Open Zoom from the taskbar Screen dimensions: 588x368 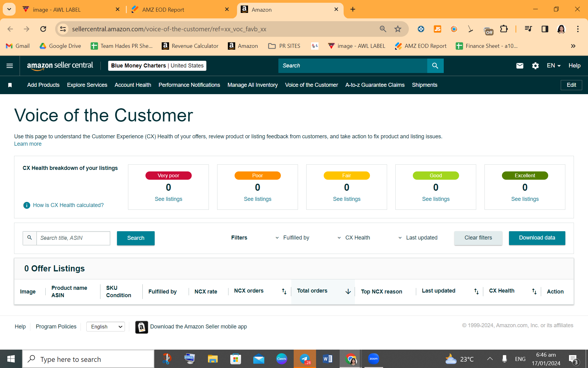(374, 359)
